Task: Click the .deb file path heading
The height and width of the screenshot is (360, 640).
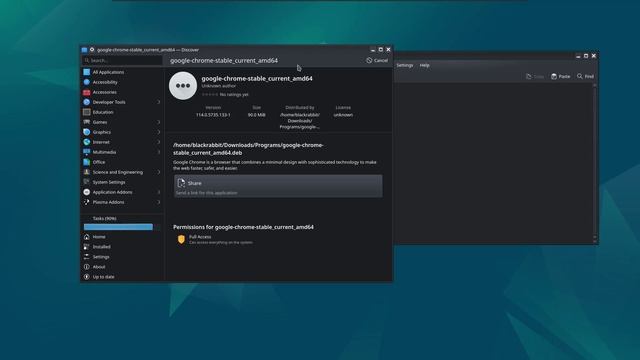Action: point(248,149)
